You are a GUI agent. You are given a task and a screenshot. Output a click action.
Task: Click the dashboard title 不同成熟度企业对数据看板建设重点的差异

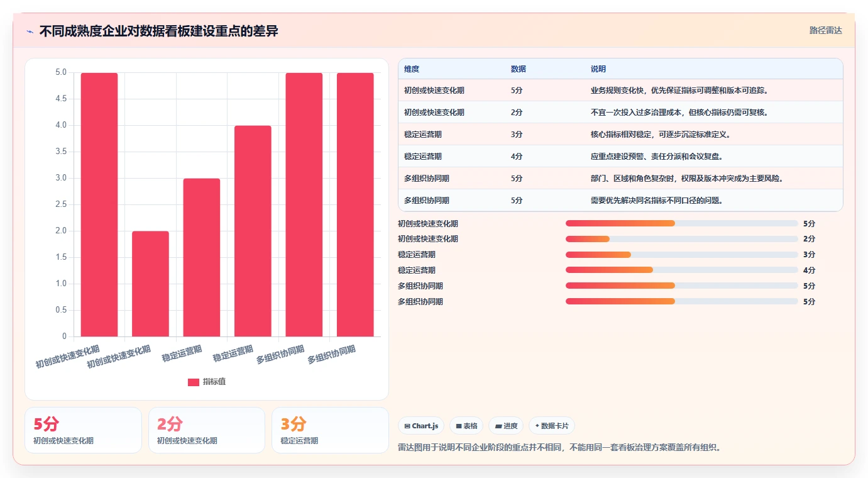coord(158,31)
